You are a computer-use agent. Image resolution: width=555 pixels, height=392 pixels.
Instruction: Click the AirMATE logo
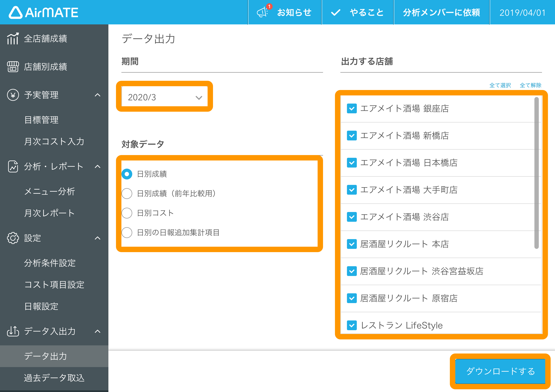[44, 12]
